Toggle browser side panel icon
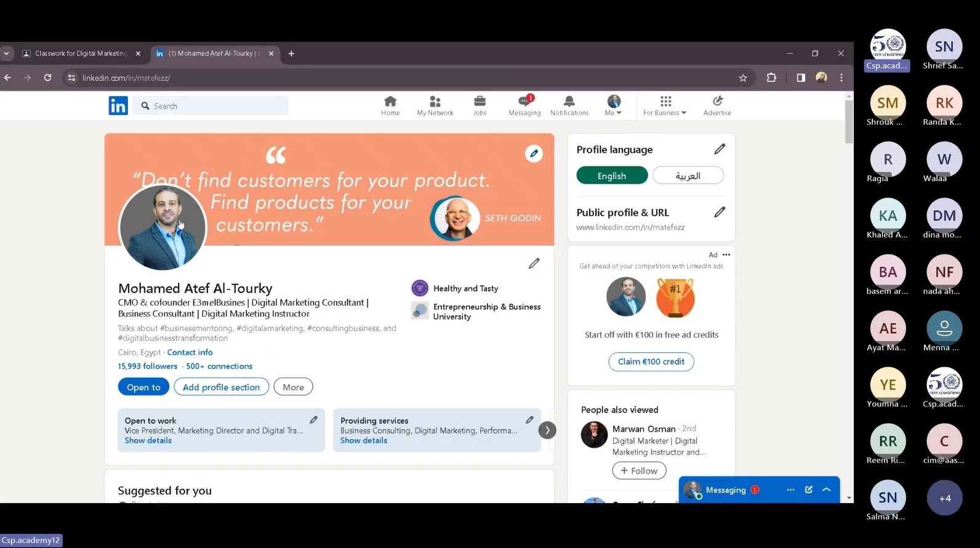The height and width of the screenshot is (548, 980). pos(801,77)
